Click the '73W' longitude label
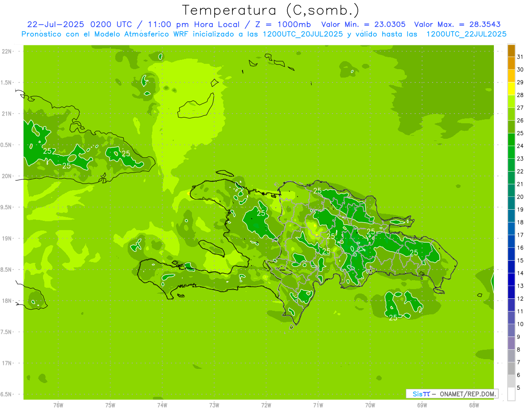532x411 pixels. tap(214, 405)
